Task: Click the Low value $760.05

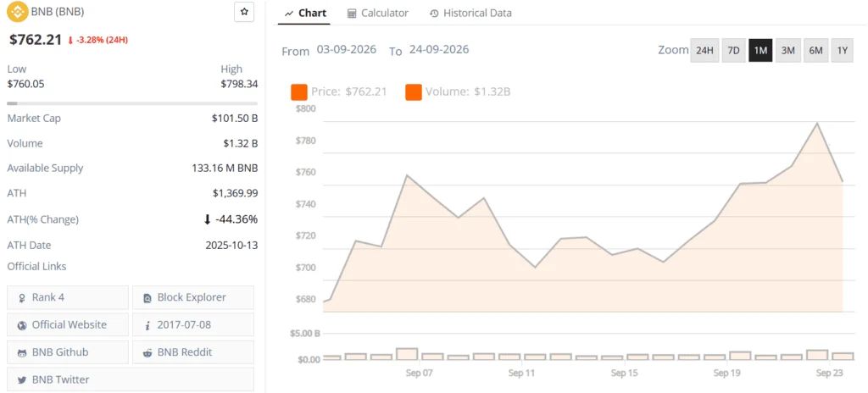Action: tap(26, 84)
